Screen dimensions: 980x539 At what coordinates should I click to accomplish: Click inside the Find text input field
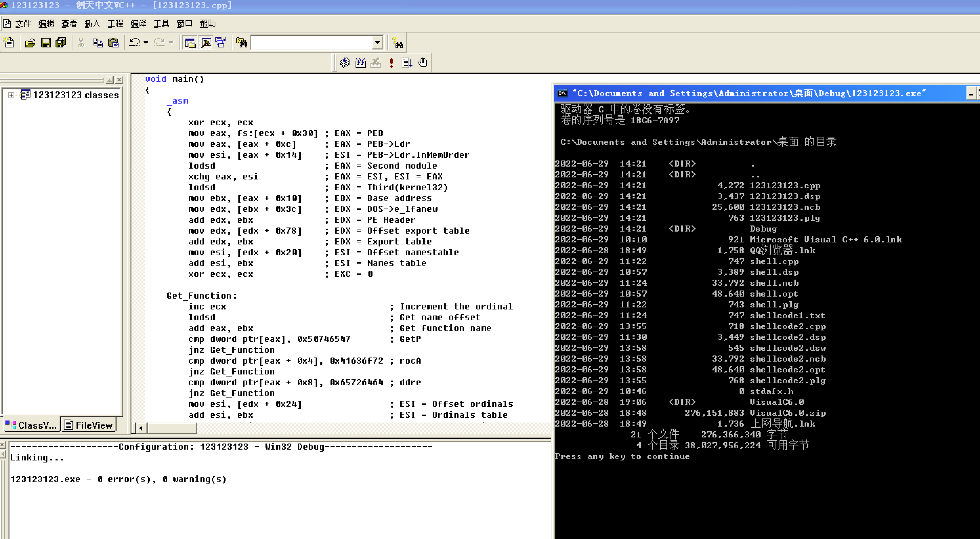click(312, 43)
